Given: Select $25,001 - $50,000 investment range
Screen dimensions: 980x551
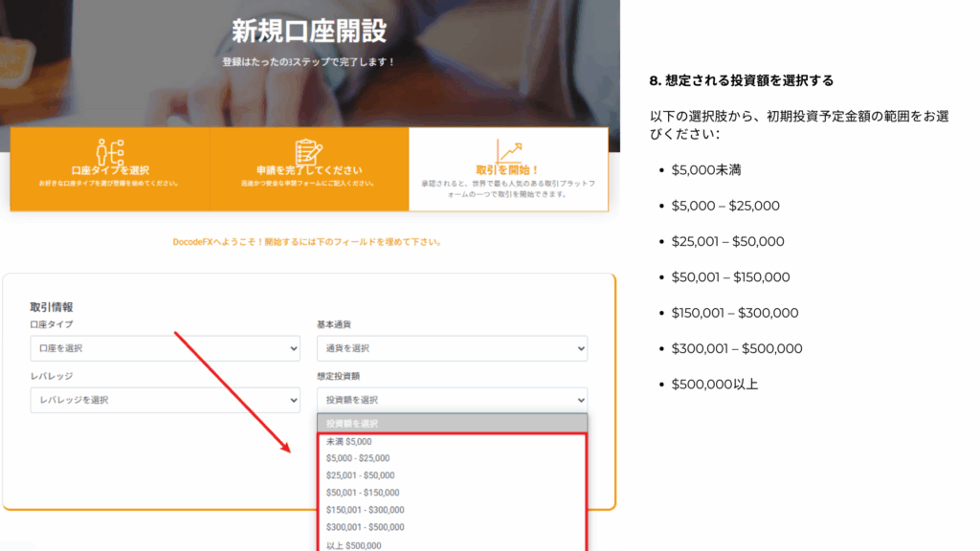Looking at the screenshot, I should point(360,475).
